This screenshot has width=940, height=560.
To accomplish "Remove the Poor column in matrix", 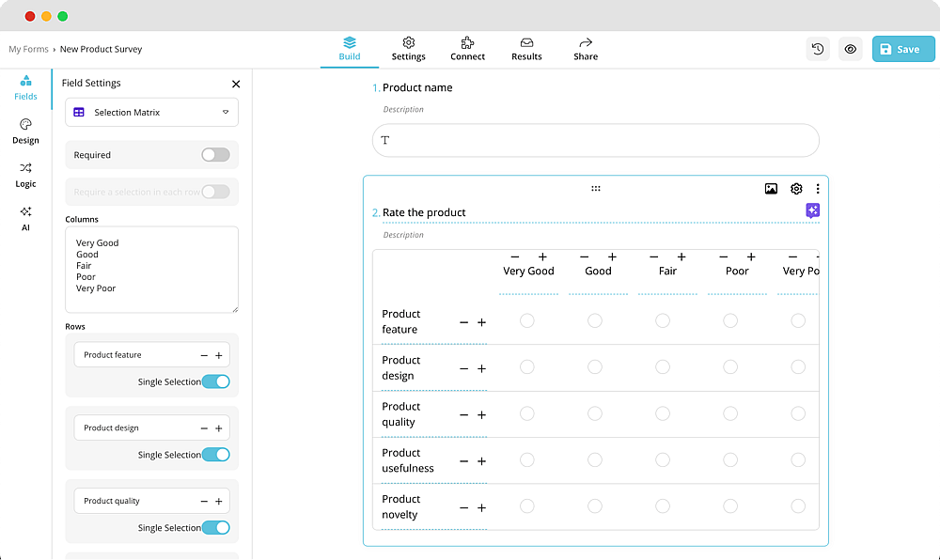I will click(724, 257).
